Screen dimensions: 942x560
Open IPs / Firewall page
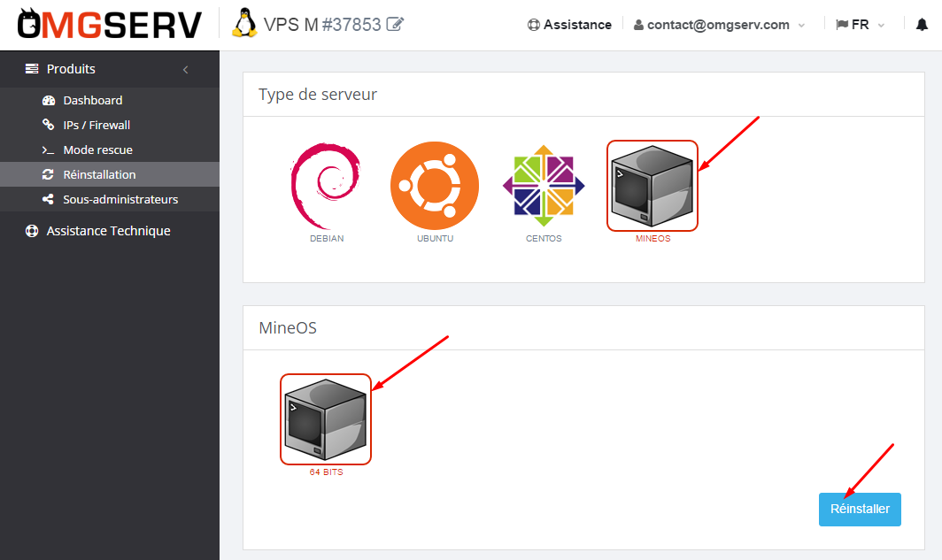[x=110, y=125]
